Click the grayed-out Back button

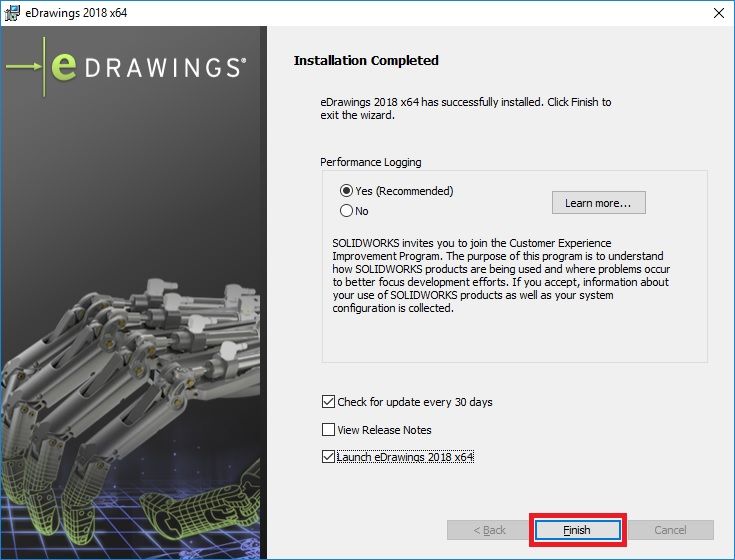click(x=489, y=530)
